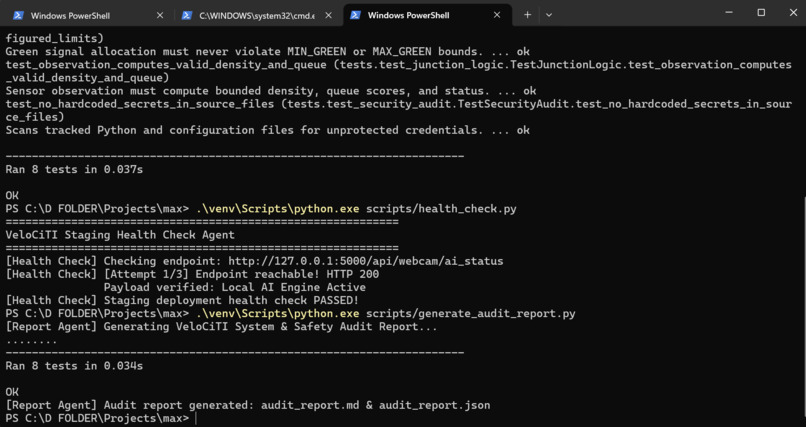The image size is (806, 427).
Task: Click the 'Ran 8 tests in 0.034s' line
Action: click(74, 366)
